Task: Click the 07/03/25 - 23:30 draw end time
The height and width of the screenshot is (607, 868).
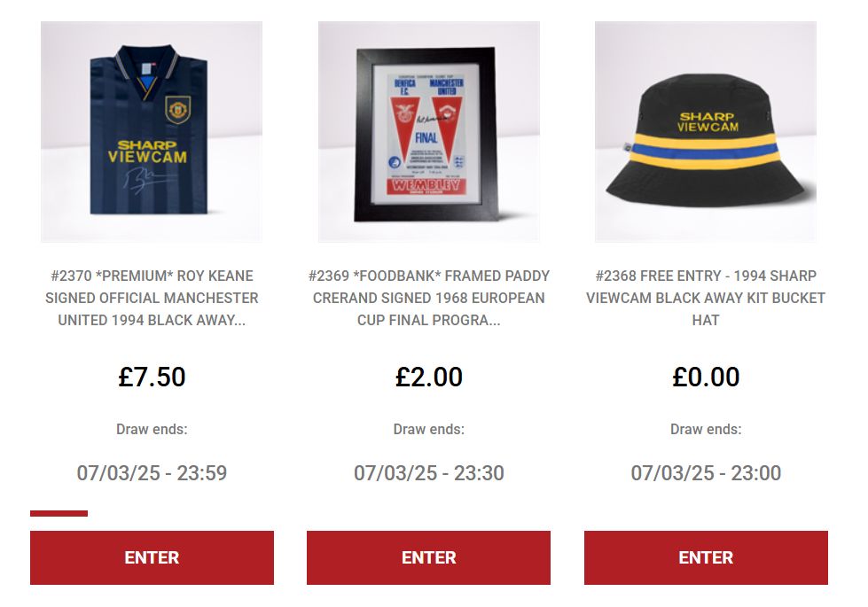Action: [428, 473]
